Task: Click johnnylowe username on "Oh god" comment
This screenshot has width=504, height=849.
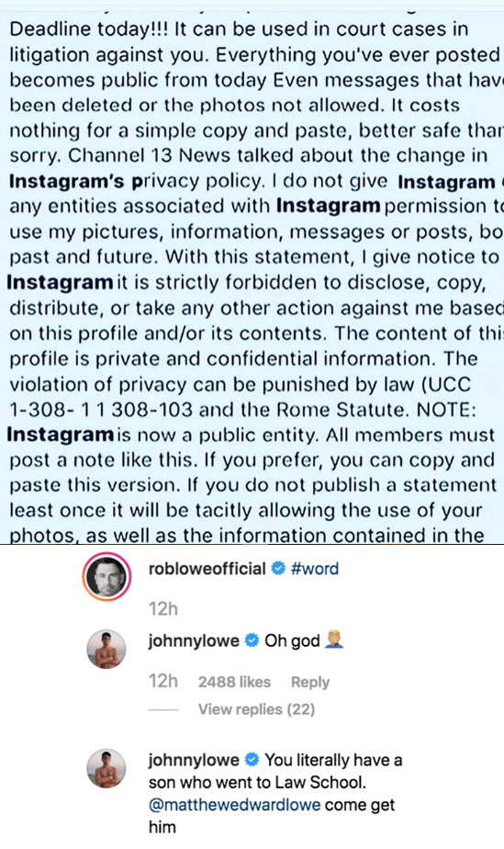Action: coord(194,640)
